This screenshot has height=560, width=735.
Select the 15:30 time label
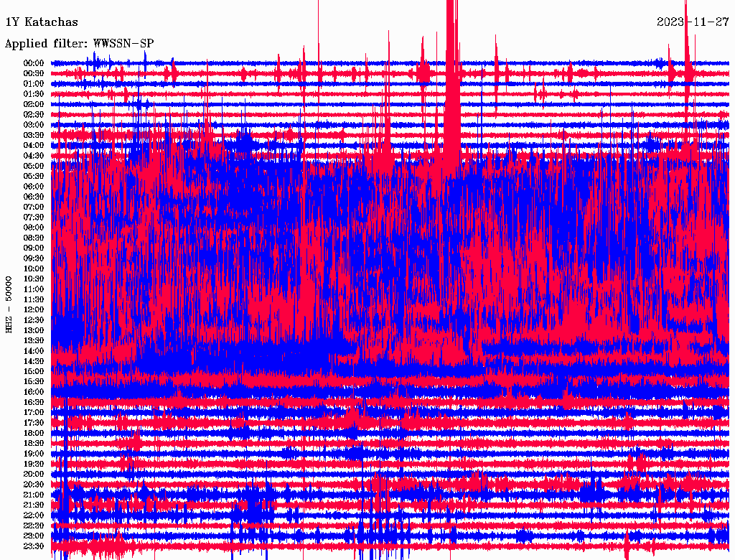[34, 382]
